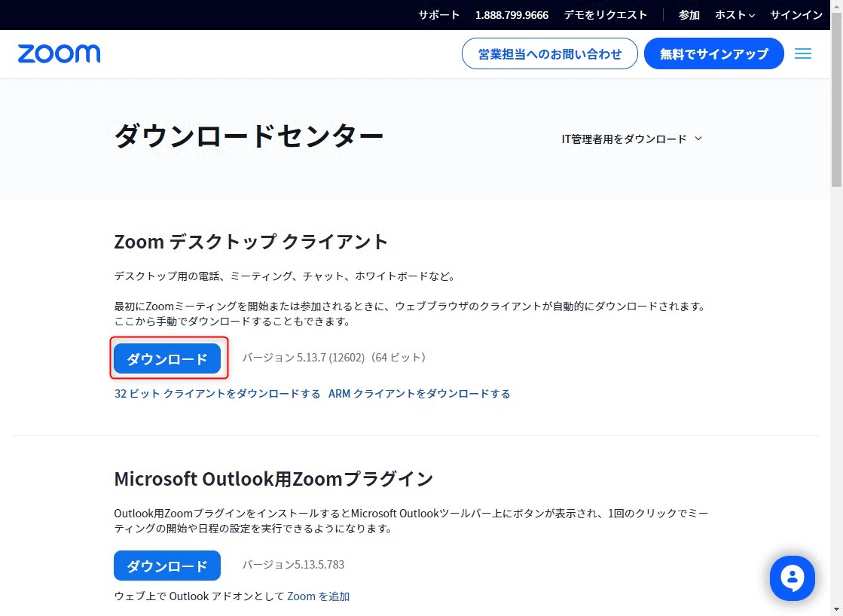The image size is (843, 616).
Task: Click Zoom デスクトップ クライアント heading
Action: (x=251, y=242)
